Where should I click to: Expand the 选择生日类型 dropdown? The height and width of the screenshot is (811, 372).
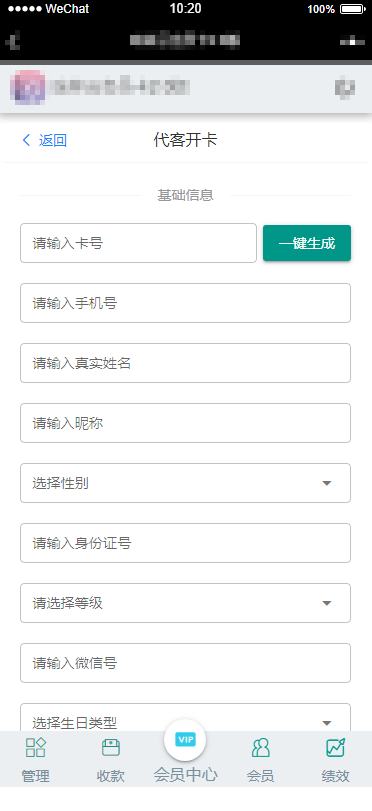point(185,718)
